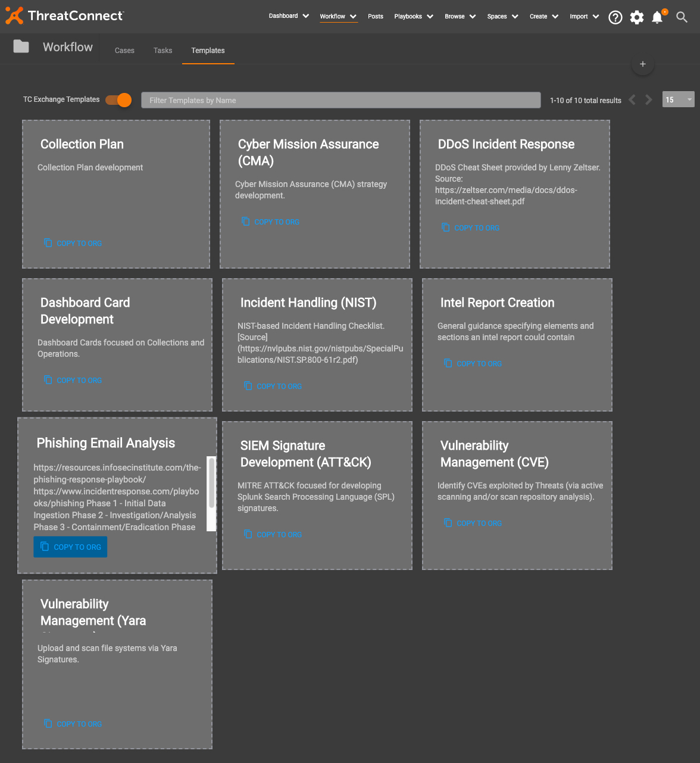
Task: Expand the Create menu
Action: coord(544,17)
